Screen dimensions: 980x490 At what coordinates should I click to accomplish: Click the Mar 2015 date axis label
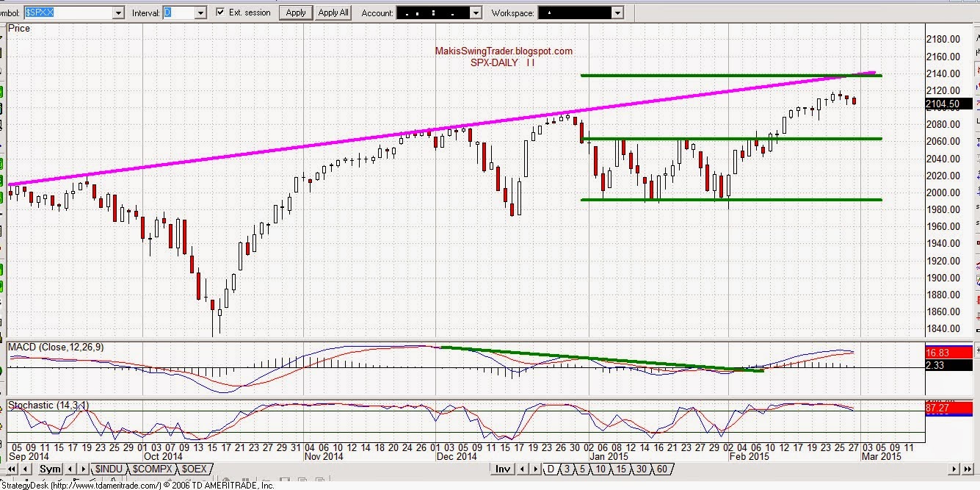pos(881,456)
